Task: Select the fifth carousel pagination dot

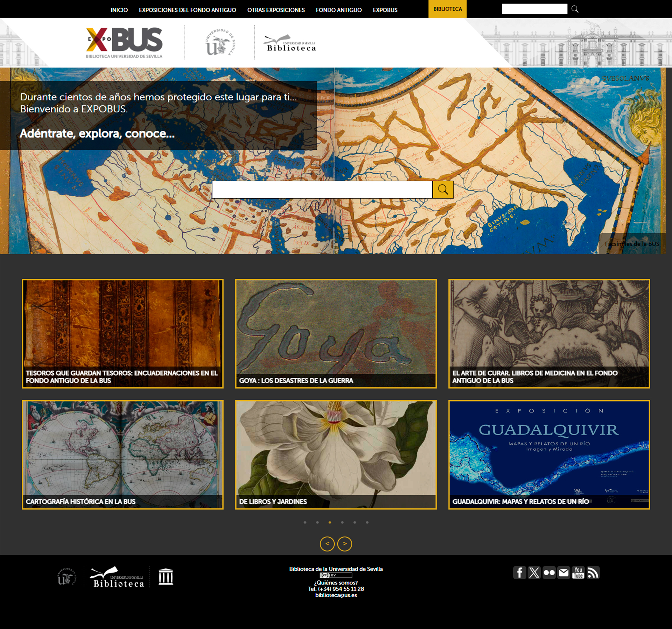Action: point(355,522)
